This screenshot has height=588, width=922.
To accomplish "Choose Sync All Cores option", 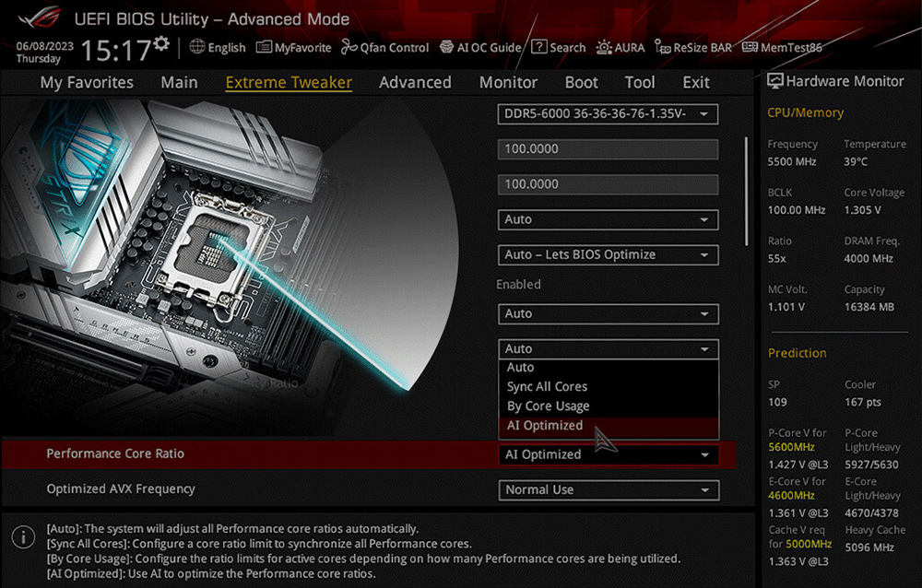I will click(x=608, y=387).
